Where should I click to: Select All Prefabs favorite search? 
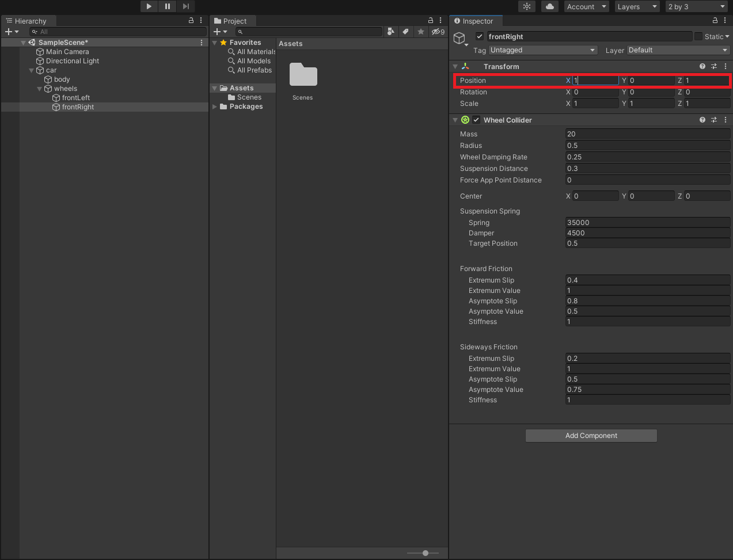(250, 70)
